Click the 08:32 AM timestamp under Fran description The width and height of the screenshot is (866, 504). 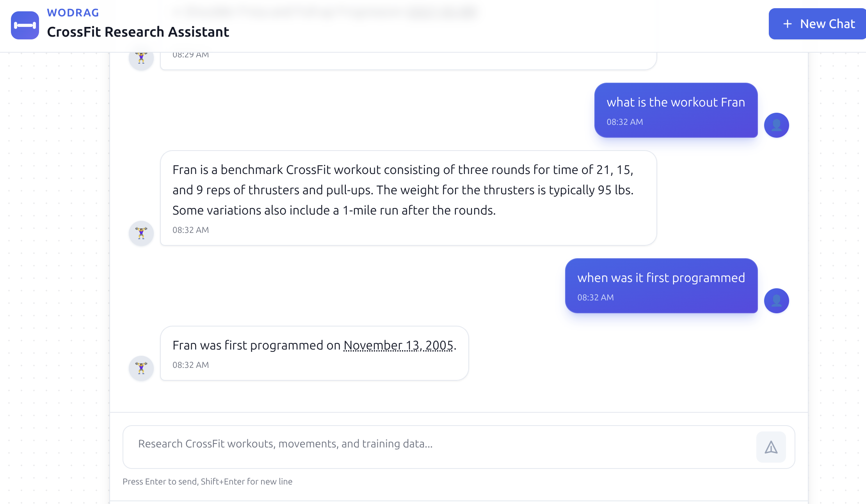point(191,230)
